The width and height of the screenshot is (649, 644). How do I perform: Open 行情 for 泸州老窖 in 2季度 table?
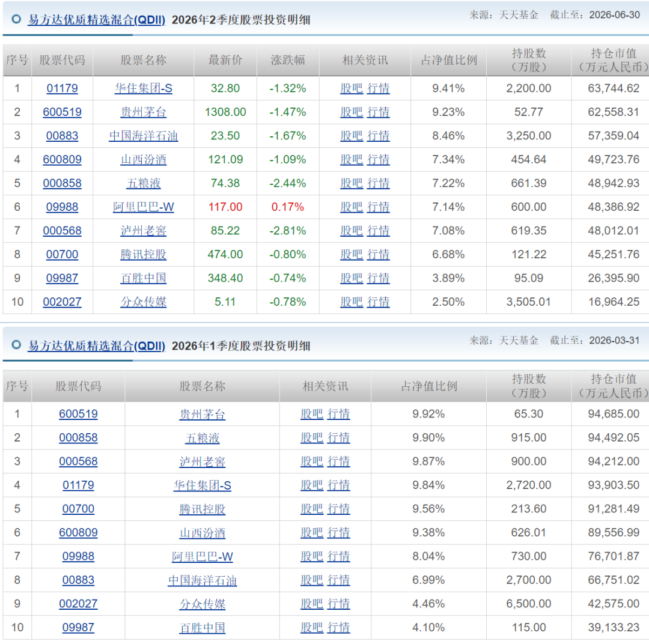(379, 231)
